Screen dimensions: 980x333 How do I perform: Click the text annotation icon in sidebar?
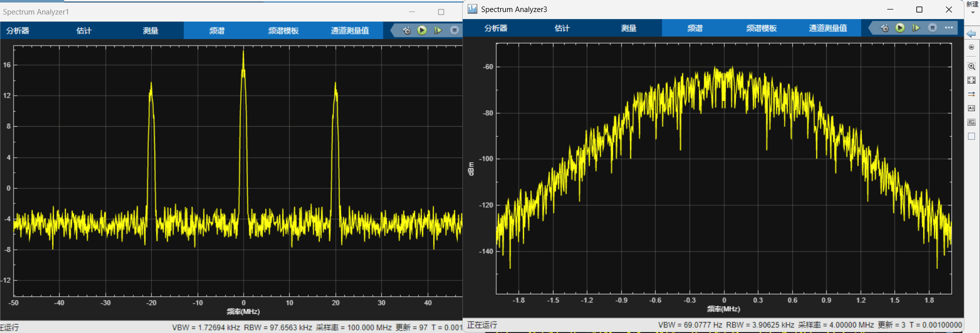[971, 108]
